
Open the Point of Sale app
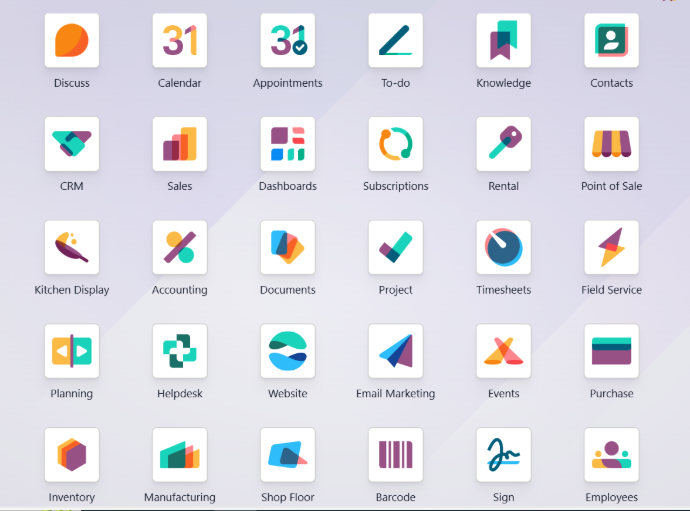[x=612, y=144]
